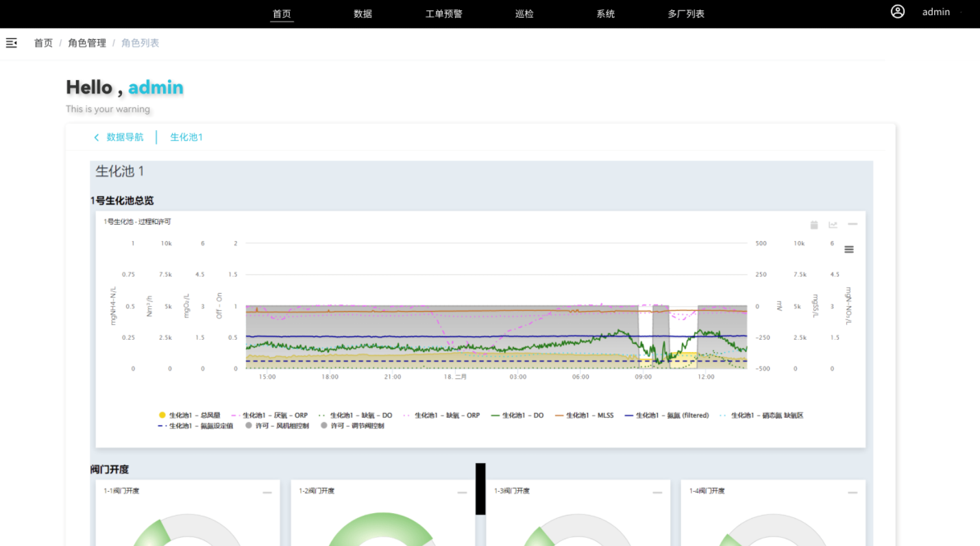Click the back arrow beside 数据导航

coord(97,138)
